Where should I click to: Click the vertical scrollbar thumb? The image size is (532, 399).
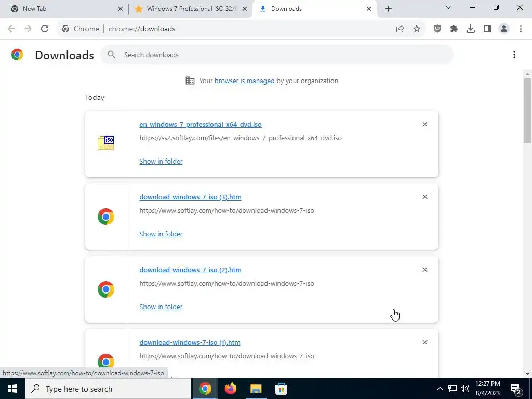(x=527, y=110)
